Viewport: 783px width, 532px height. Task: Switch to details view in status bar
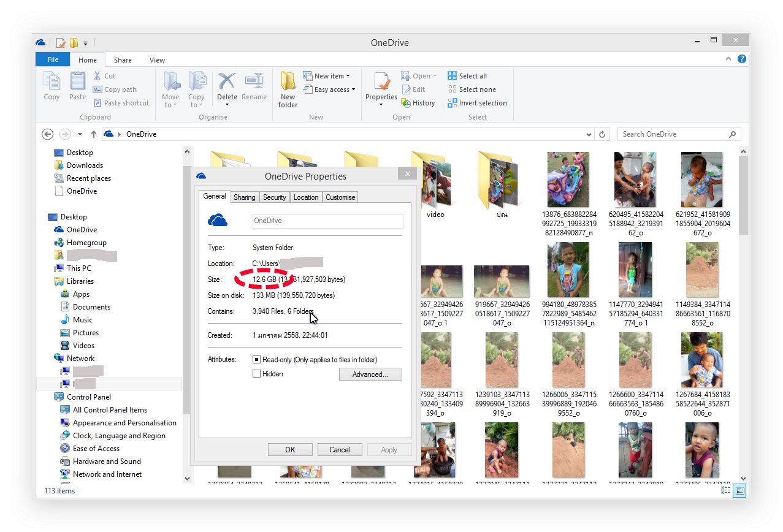[725, 490]
